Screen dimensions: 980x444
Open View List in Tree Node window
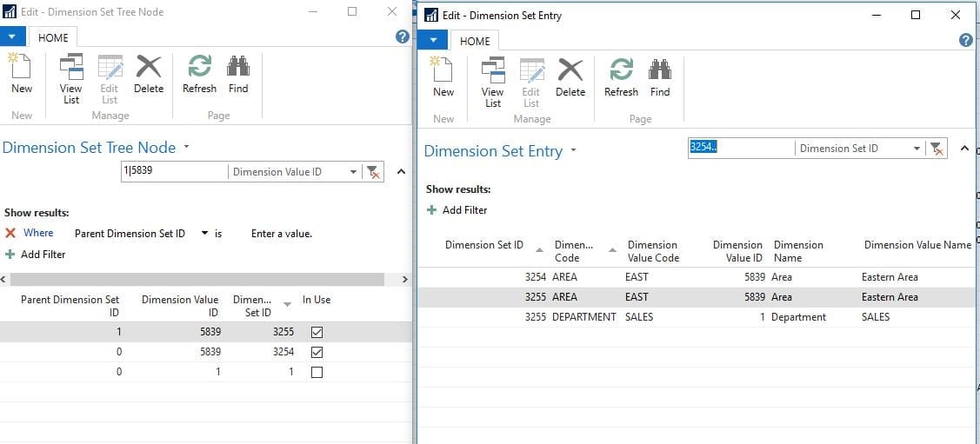71,79
